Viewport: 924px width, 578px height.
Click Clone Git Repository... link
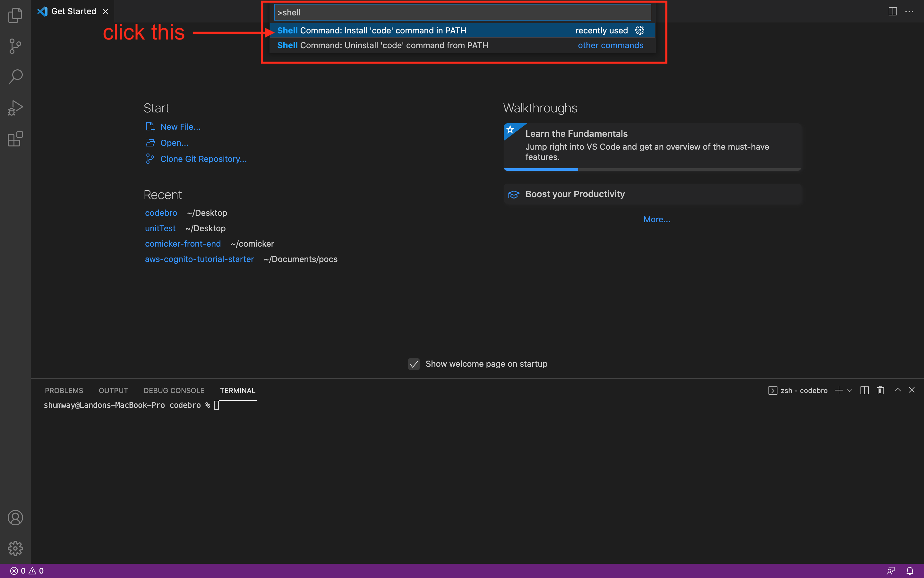(x=203, y=159)
